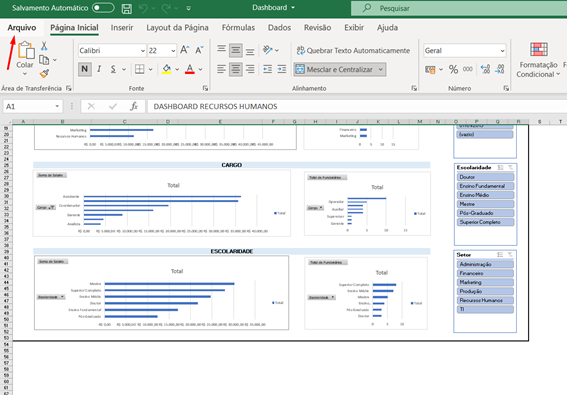The width and height of the screenshot is (567, 395).
Task: Clear filter icon on the Escolaridade slicer
Action: [x=510, y=167]
